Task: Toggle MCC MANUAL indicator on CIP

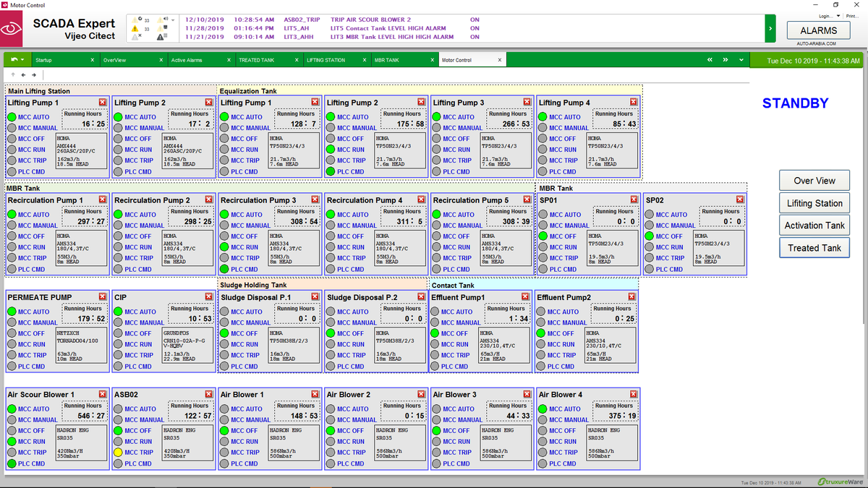Action: pos(119,322)
